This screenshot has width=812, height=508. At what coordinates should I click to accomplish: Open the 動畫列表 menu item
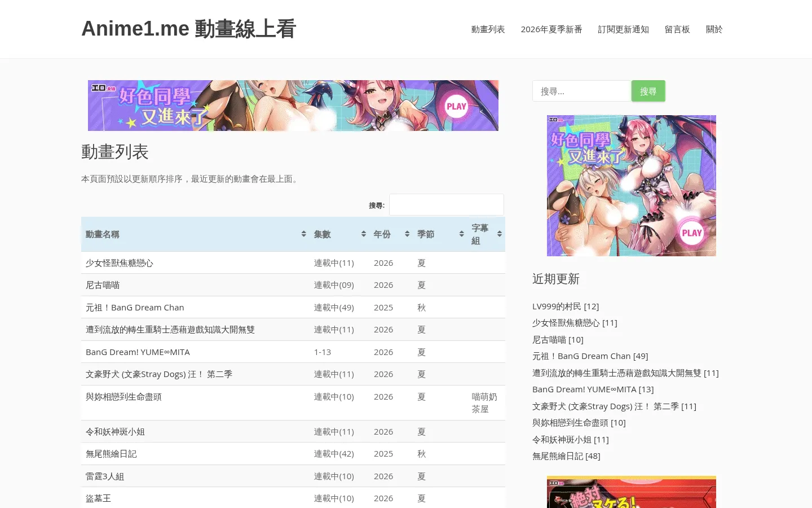point(488,29)
